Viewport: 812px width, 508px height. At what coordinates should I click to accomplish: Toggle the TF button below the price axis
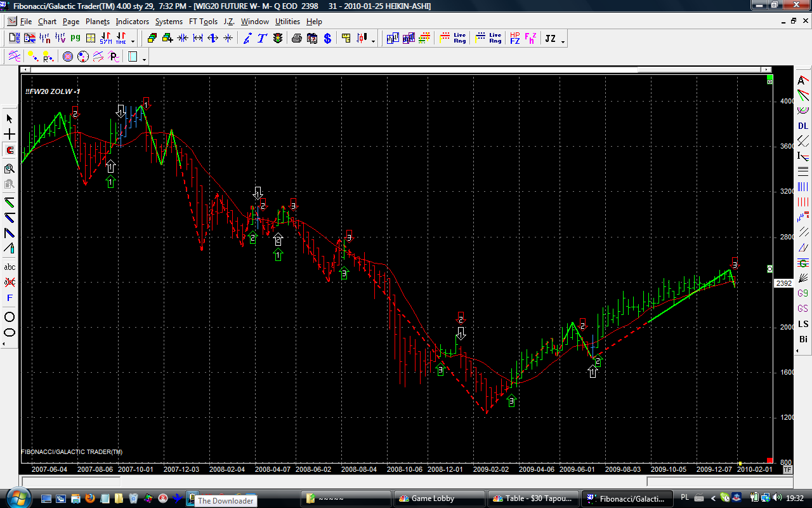coord(787,470)
